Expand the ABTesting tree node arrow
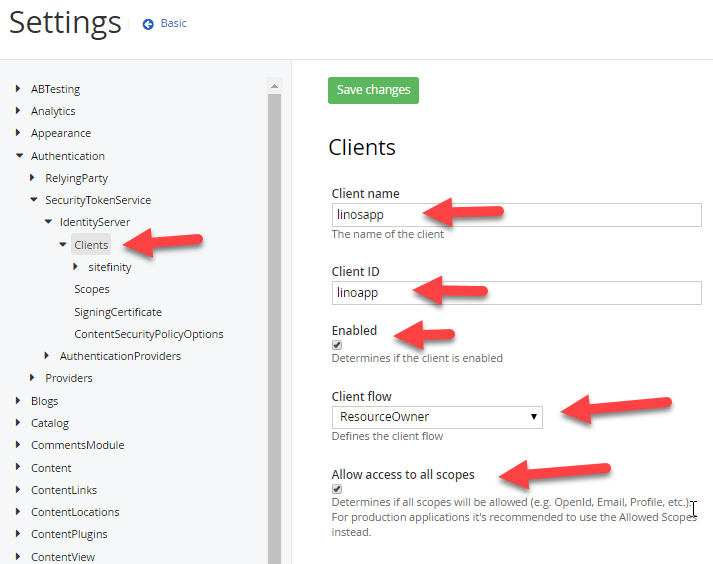 [18, 88]
